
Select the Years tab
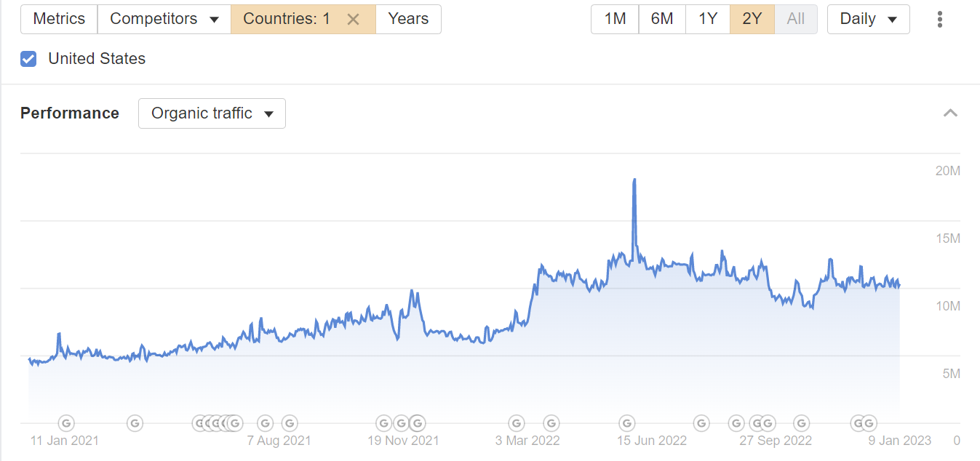click(408, 19)
